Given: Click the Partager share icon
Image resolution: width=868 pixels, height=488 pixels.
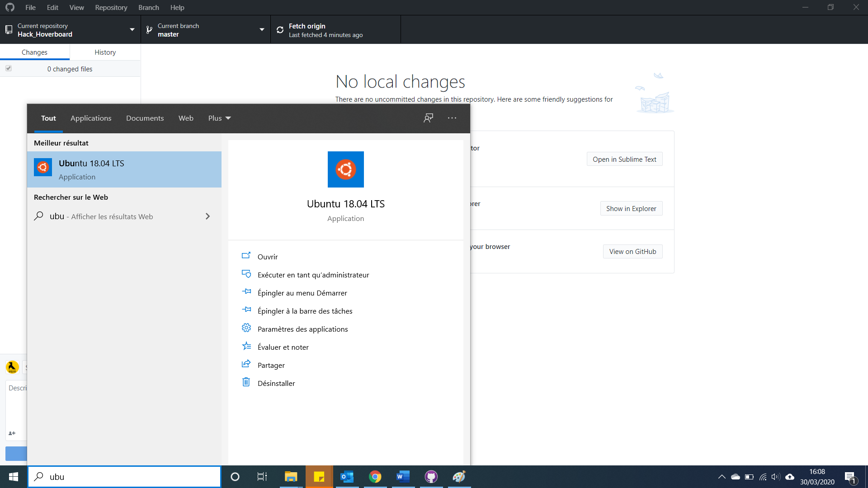Looking at the screenshot, I should [x=246, y=364].
